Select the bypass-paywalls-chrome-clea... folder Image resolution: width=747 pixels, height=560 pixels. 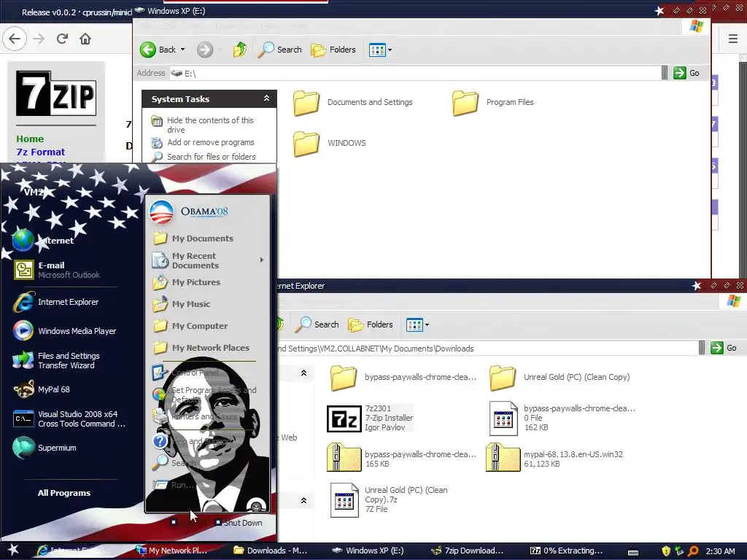click(x=403, y=377)
